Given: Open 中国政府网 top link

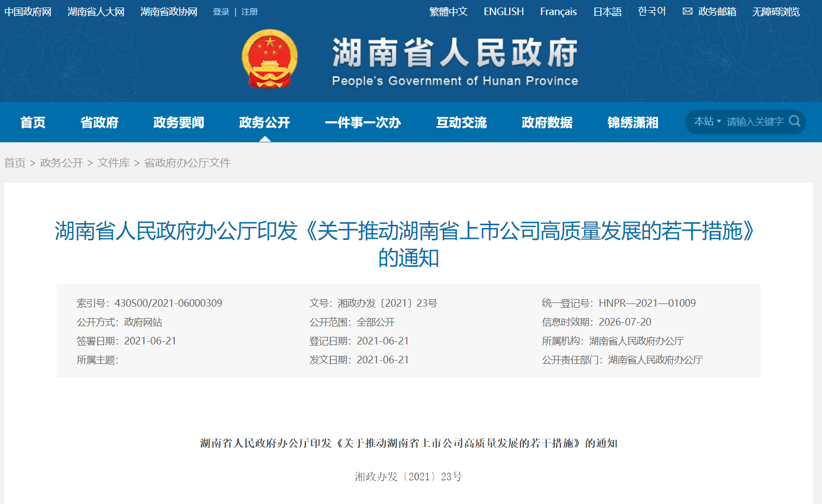Looking at the screenshot, I should click(28, 11).
